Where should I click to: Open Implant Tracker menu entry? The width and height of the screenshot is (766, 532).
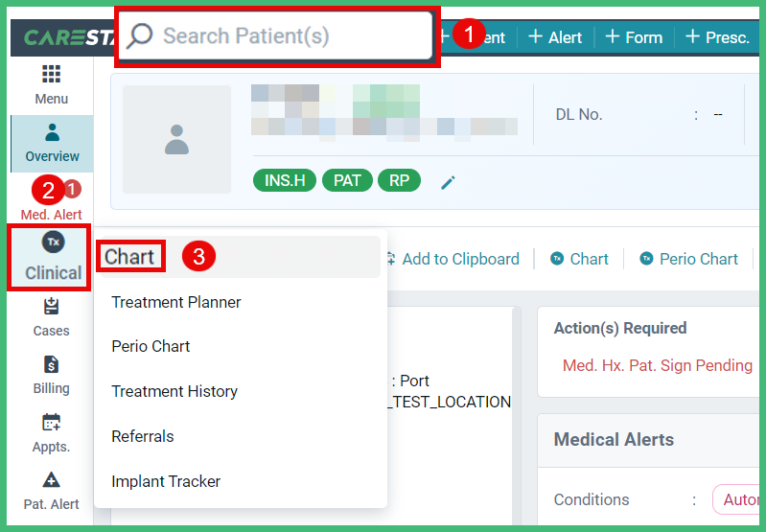point(166,481)
